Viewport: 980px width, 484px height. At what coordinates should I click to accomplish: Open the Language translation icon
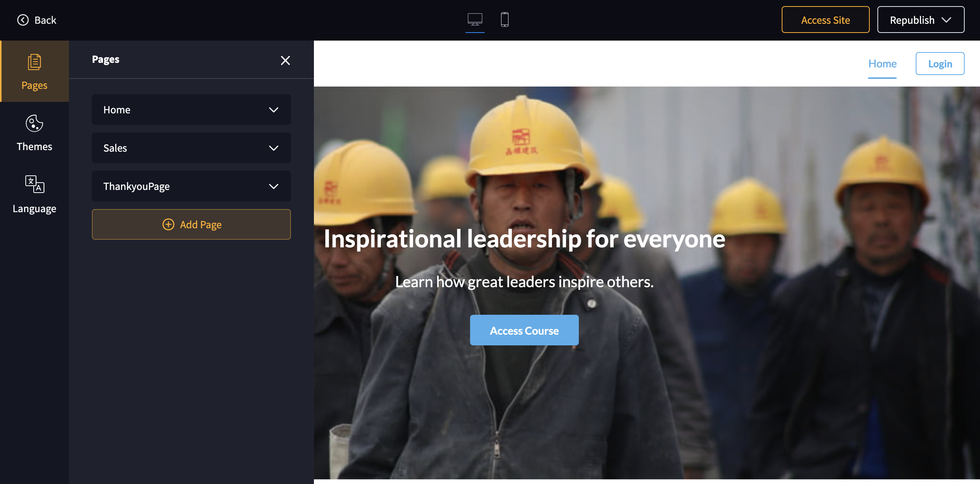[x=34, y=185]
